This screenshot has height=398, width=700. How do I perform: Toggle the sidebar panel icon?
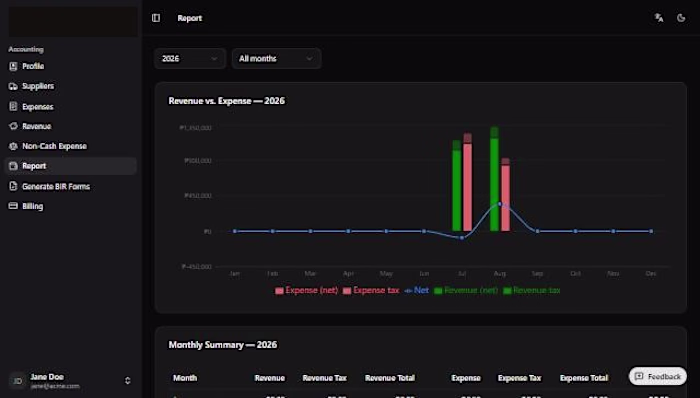pyautogui.click(x=156, y=18)
